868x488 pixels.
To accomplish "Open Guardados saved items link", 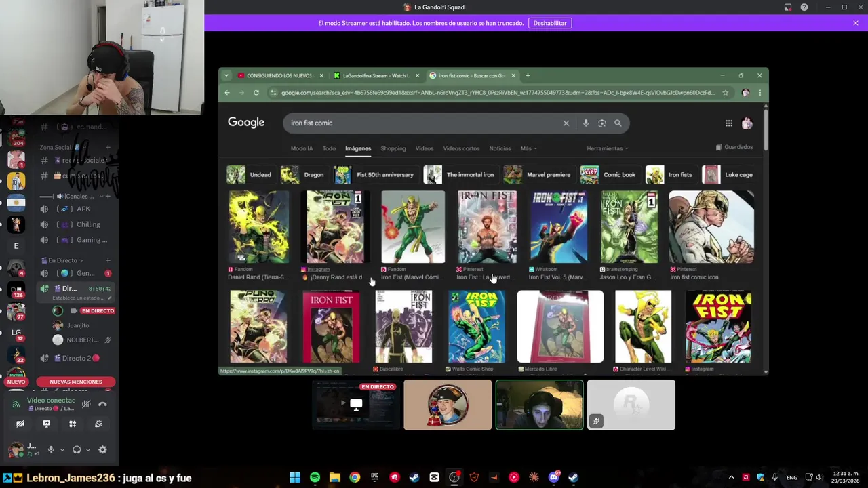I will (734, 147).
